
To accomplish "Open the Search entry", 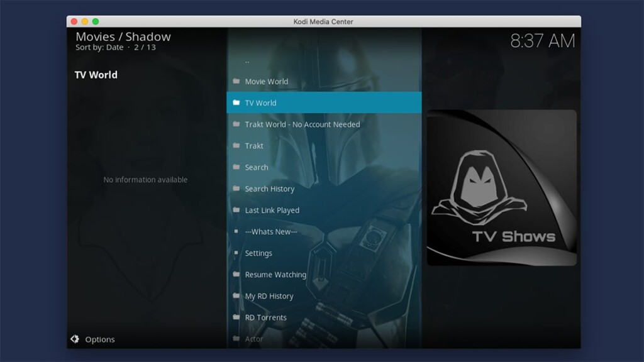I will click(x=324, y=167).
